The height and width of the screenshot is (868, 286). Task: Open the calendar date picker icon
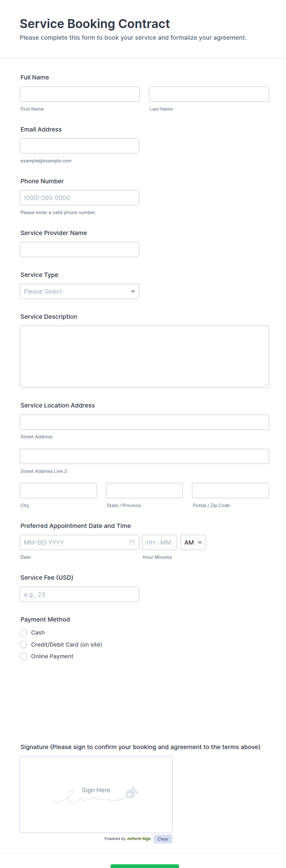pyautogui.click(x=132, y=542)
